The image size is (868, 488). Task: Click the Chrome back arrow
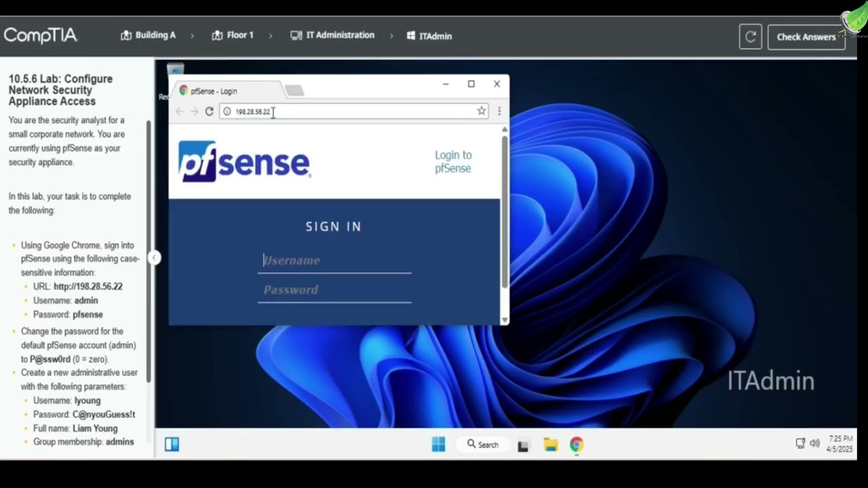tap(180, 111)
